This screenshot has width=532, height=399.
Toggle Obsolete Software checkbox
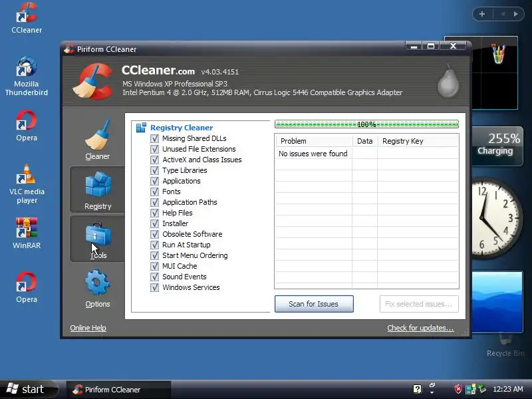pyautogui.click(x=154, y=234)
